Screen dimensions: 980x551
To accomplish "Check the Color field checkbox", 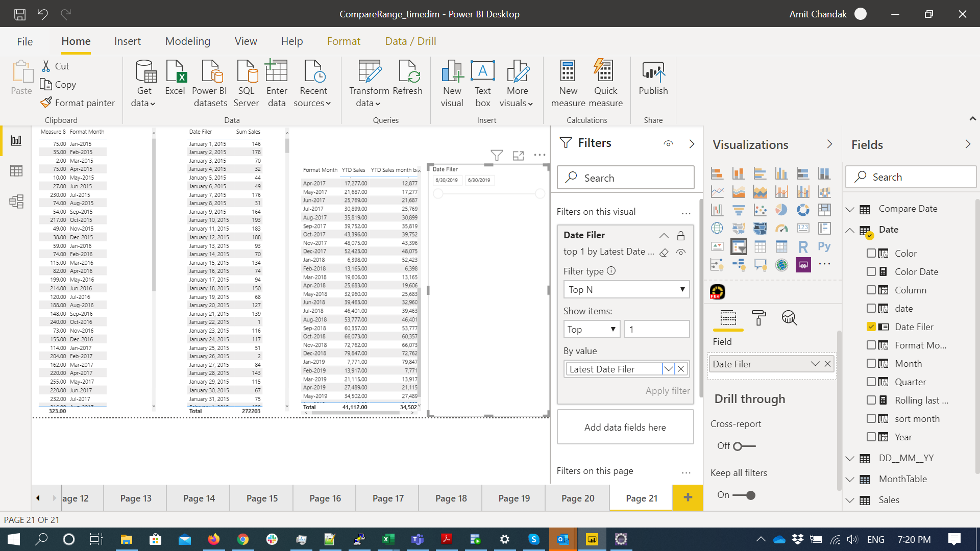I will tap(871, 253).
